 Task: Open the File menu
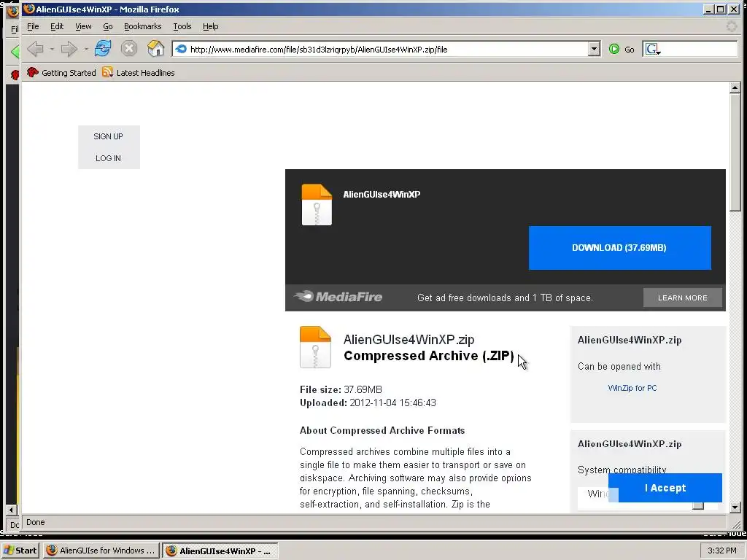point(33,26)
